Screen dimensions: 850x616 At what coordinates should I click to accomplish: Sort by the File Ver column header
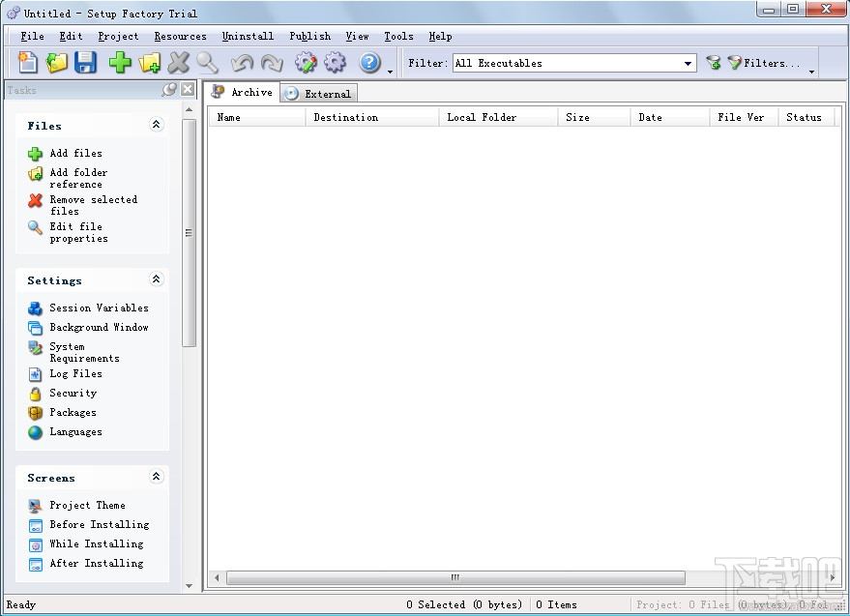pos(744,117)
